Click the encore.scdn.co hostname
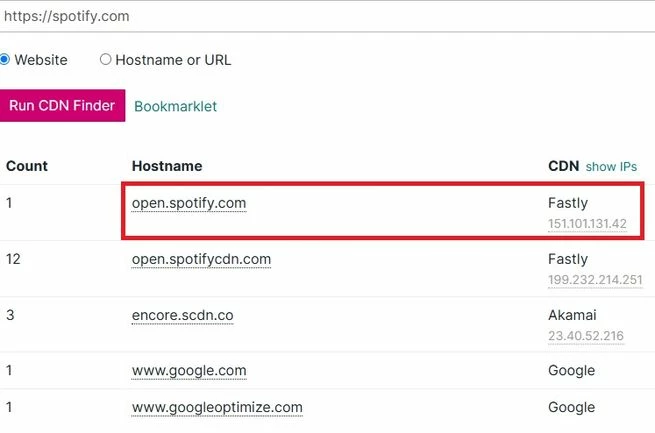The width and height of the screenshot is (655, 433). 183,315
